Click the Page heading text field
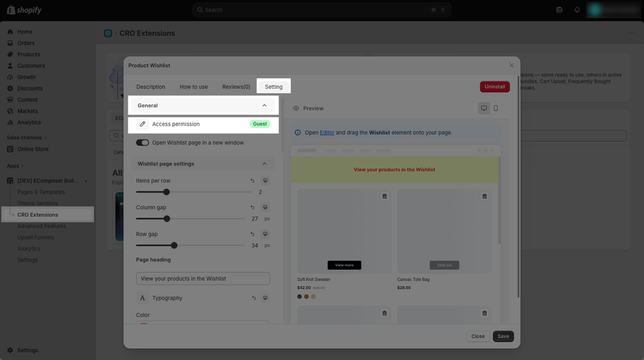The width and height of the screenshot is (644, 360). tap(203, 278)
